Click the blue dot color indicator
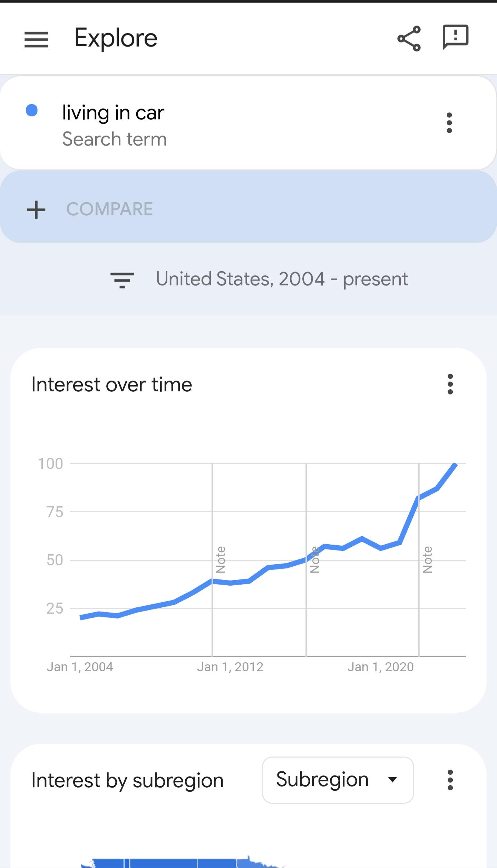 click(x=32, y=110)
